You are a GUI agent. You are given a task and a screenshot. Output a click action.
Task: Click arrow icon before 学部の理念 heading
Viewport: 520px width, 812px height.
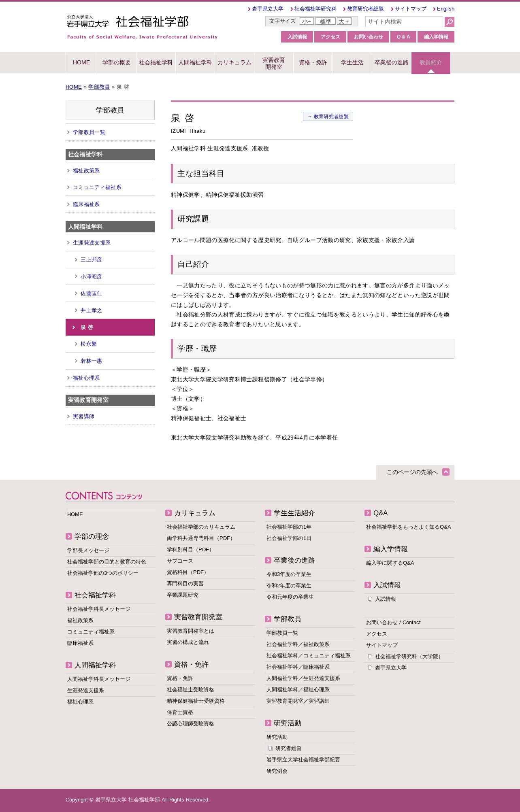tap(69, 536)
